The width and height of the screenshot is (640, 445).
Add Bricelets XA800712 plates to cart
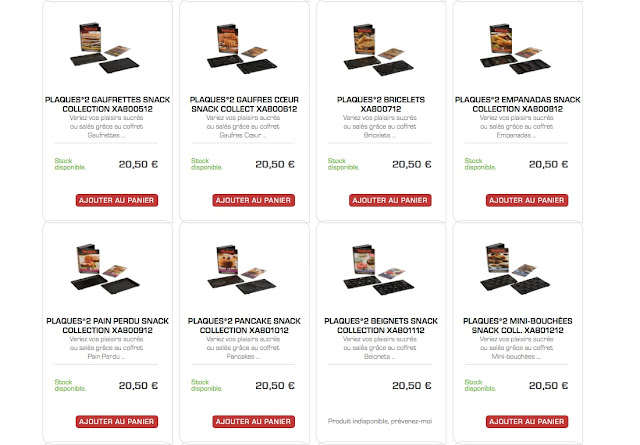coord(390,200)
